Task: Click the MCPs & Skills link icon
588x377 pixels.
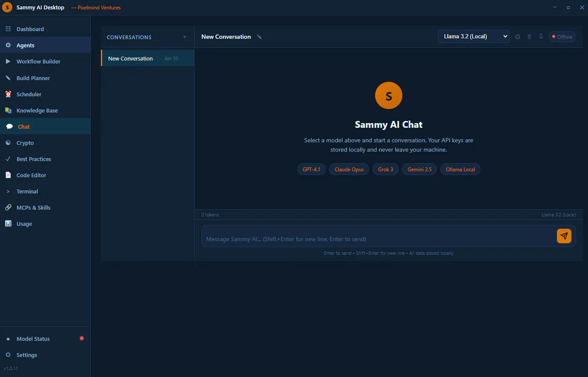Action: (x=8, y=207)
